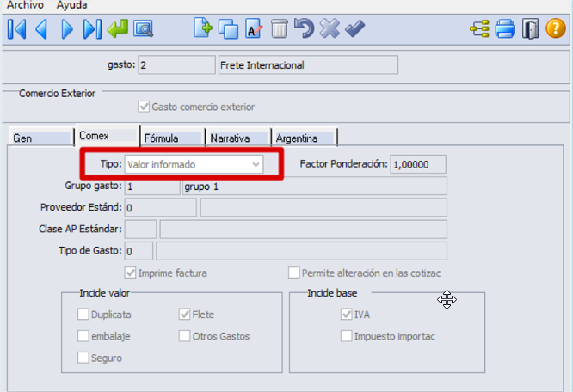The width and height of the screenshot is (573, 392).
Task: Click the gasto code field
Action: pyautogui.click(x=176, y=65)
